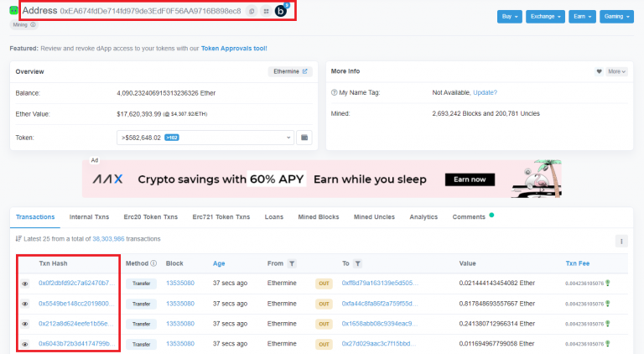This screenshot has width=644, height=354.
Task: Click the filter icon beside To column
Action: point(358,263)
